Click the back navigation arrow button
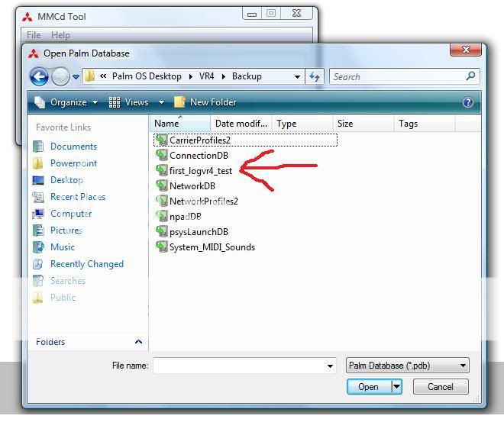The width and height of the screenshot is (504, 448). [x=39, y=76]
